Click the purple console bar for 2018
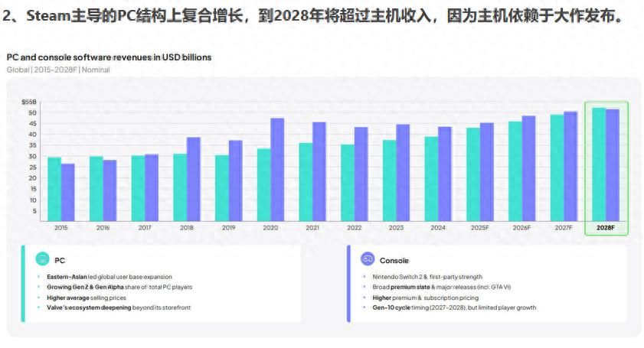The width and height of the screenshot is (644, 348). [x=193, y=178]
